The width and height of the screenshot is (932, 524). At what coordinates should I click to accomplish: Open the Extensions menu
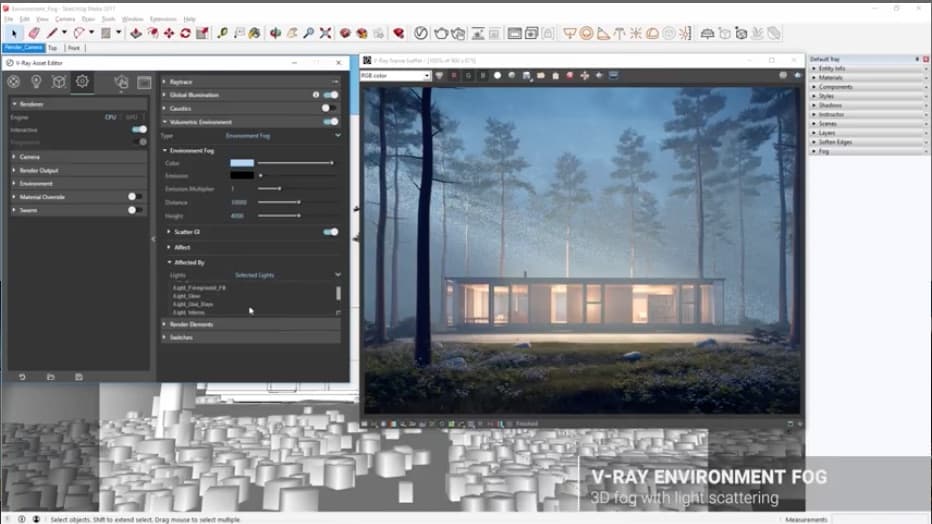pyautogui.click(x=163, y=19)
